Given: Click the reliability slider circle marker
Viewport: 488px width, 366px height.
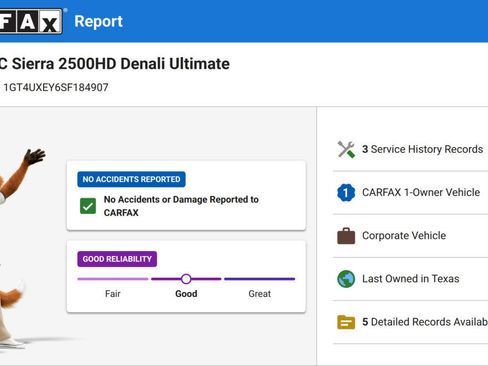Looking at the screenshot, I should pos(186,279).
